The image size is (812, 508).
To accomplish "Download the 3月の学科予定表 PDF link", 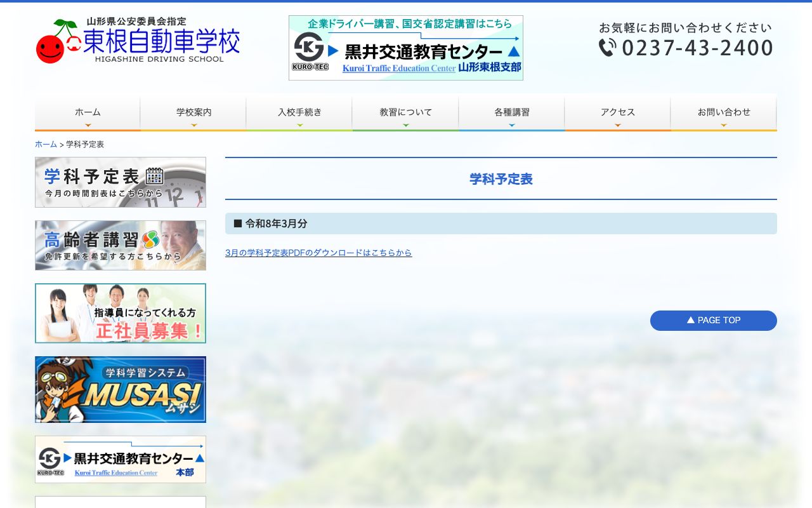I will click(x=318, y=252).
